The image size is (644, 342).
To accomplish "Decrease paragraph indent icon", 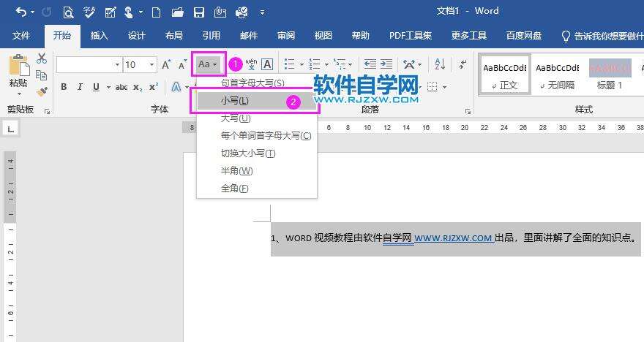I will pos(370,64).
